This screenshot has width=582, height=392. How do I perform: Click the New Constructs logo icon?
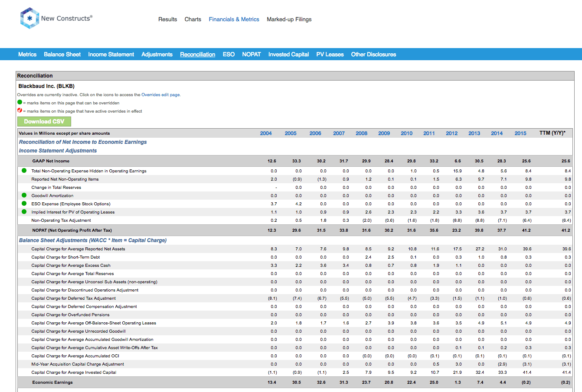pyautogui.click(x=29, y=18)
